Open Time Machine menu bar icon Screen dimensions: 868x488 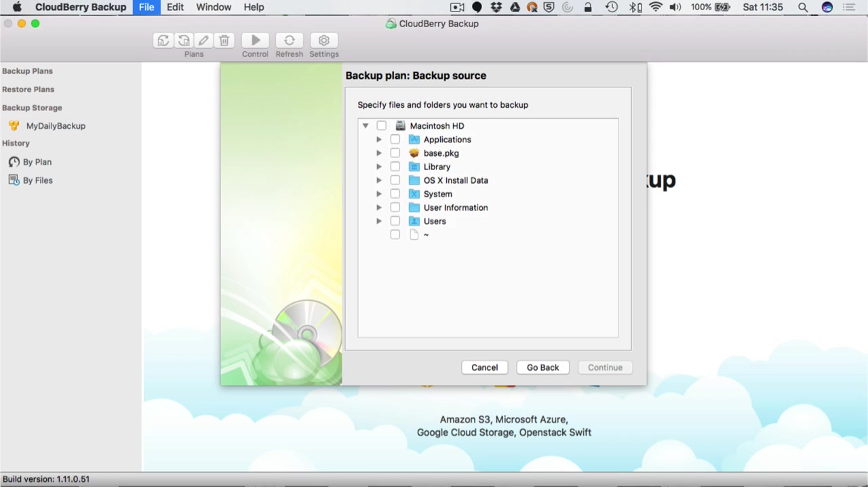coord(612,7)
